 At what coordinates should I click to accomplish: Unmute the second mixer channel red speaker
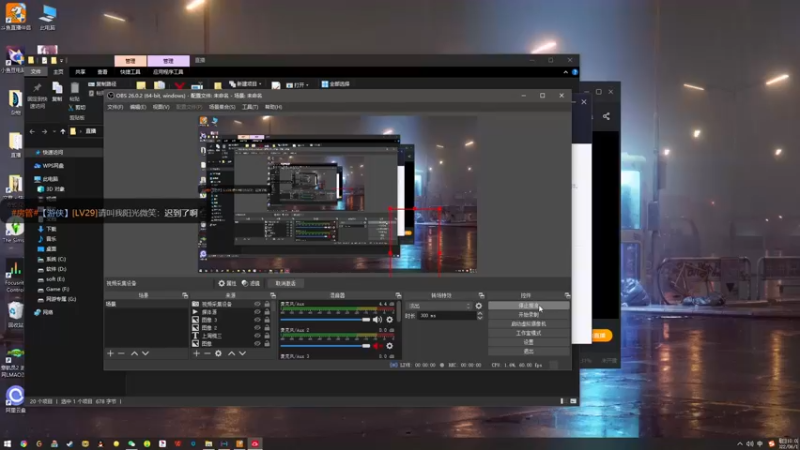pos(377,346)
